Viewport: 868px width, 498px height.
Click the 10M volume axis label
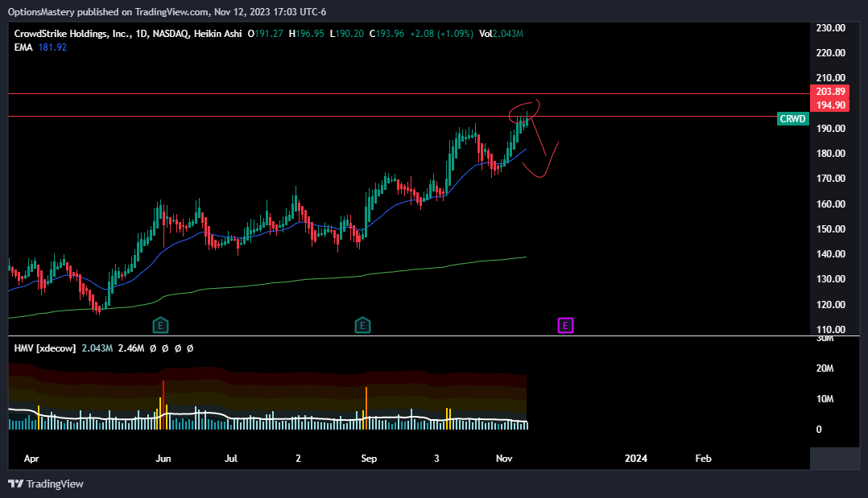[825, 398]
